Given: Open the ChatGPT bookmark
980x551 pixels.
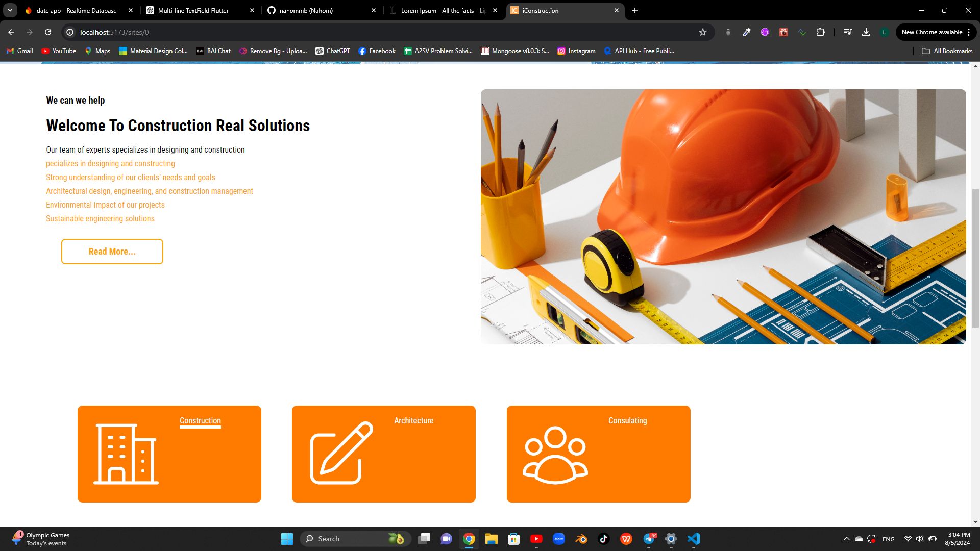Looking at the screenshot, I should [x=333, y=51].
